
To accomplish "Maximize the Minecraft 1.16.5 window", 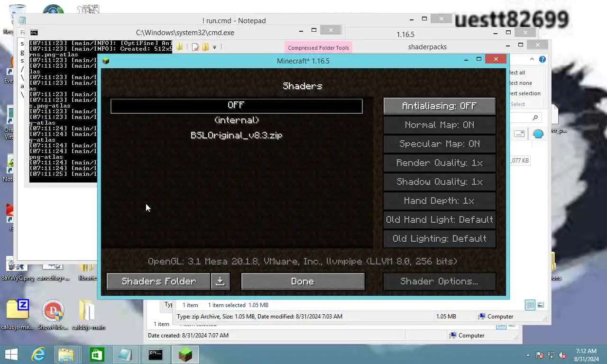I will [479, 59].
